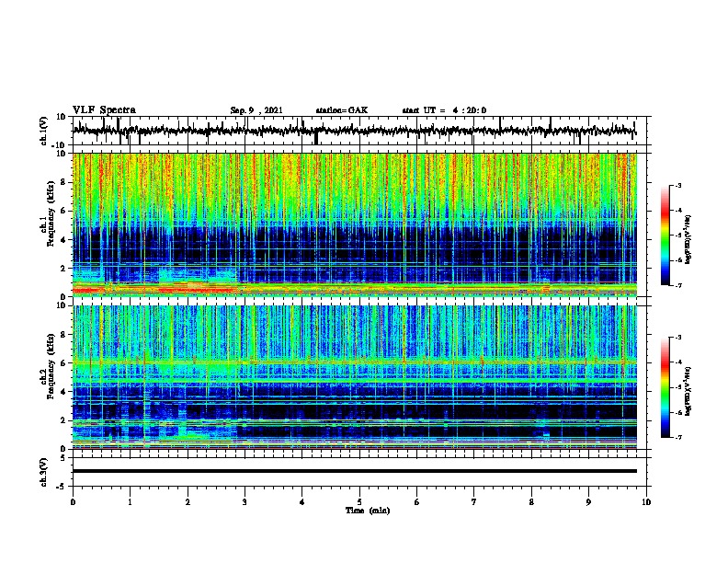Select the date label "Sep. 9, 2021"
This screenshot has width=728, height=563.
pyautogui.click(x=256, y=110)
